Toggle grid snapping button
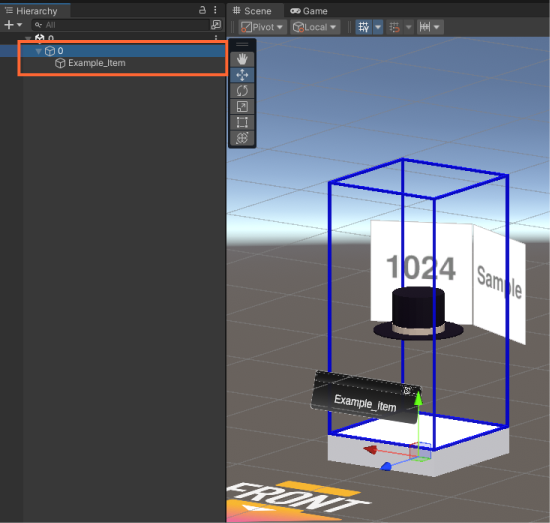Screen dimensions: 550x523 coord(395,27)
